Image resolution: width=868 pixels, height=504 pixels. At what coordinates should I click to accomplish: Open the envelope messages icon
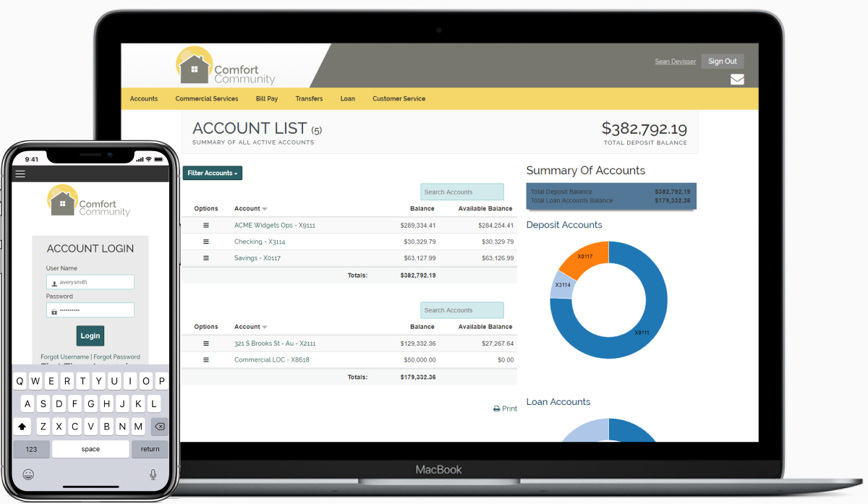(x=737, y=80)
